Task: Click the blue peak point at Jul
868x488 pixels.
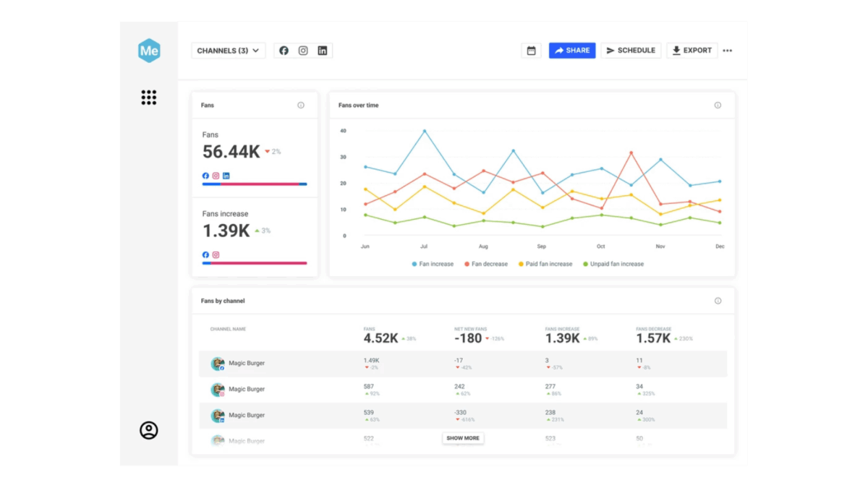Action: click(424, 131)
